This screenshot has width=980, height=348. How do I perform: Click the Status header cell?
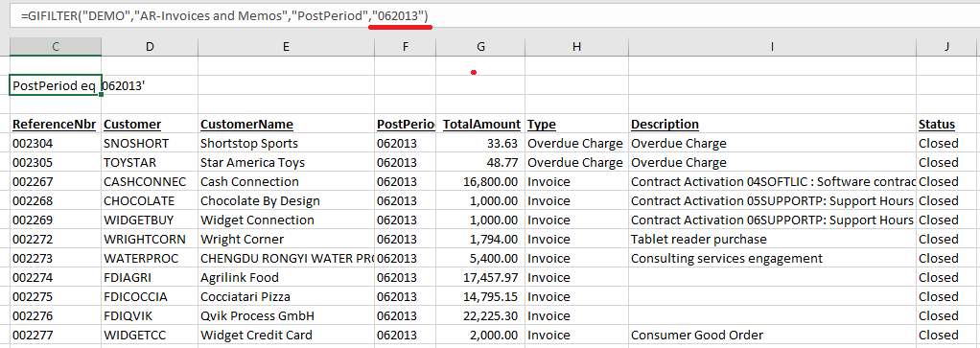coord(947,124)
